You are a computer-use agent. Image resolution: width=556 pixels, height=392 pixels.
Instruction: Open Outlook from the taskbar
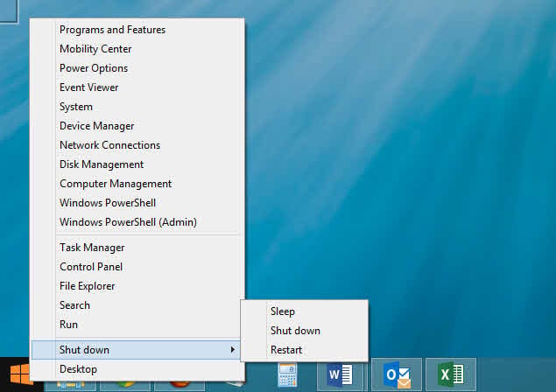point(397,374)
